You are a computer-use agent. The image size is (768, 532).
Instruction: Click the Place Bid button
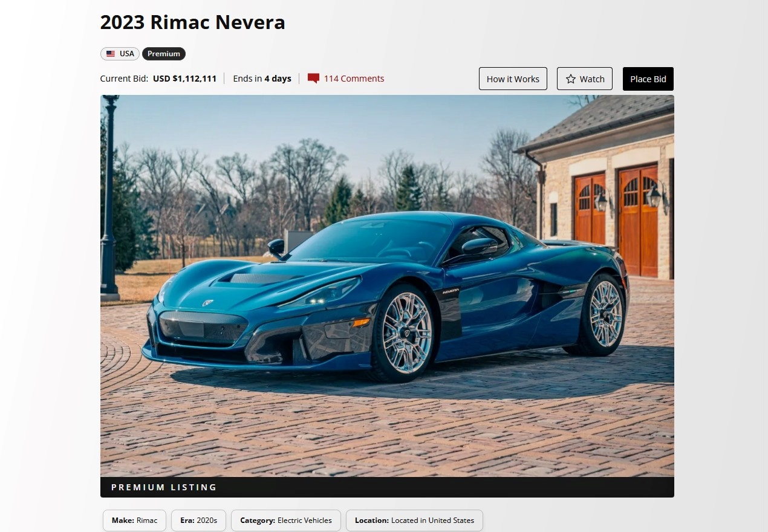pos(648,79)
